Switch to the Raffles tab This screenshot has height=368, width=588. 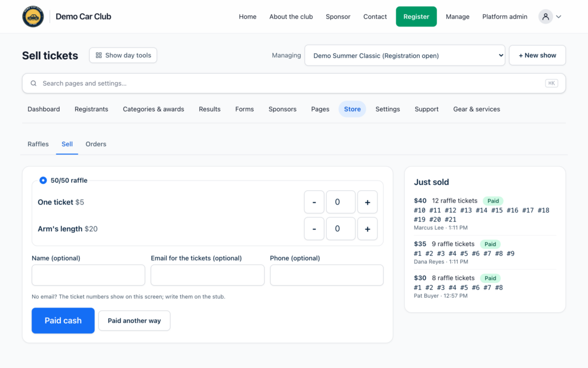coord(38,144)
